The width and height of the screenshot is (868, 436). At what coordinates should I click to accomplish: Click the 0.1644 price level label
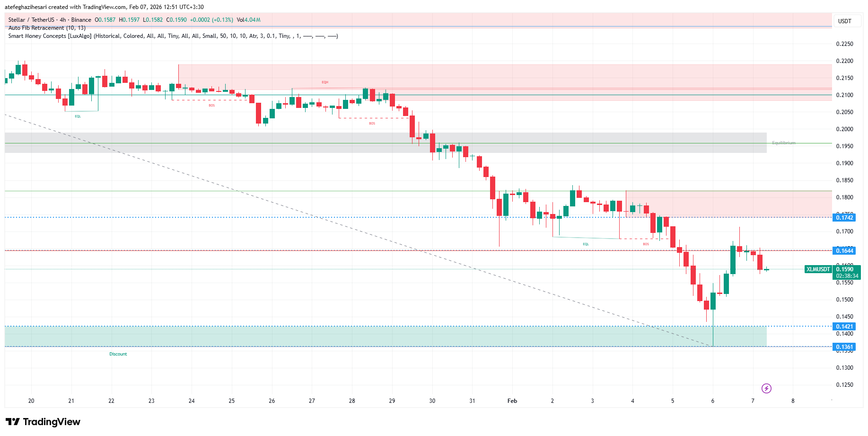(844, 251)
